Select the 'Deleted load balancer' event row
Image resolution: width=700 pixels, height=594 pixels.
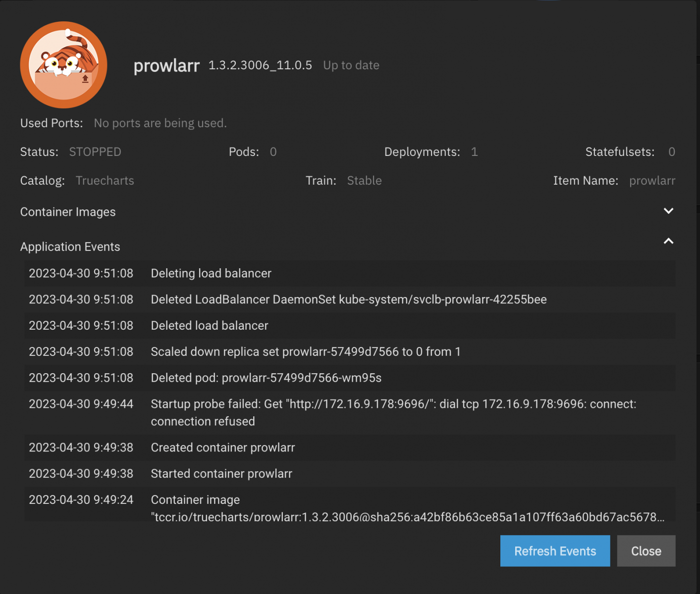[350, 326]
